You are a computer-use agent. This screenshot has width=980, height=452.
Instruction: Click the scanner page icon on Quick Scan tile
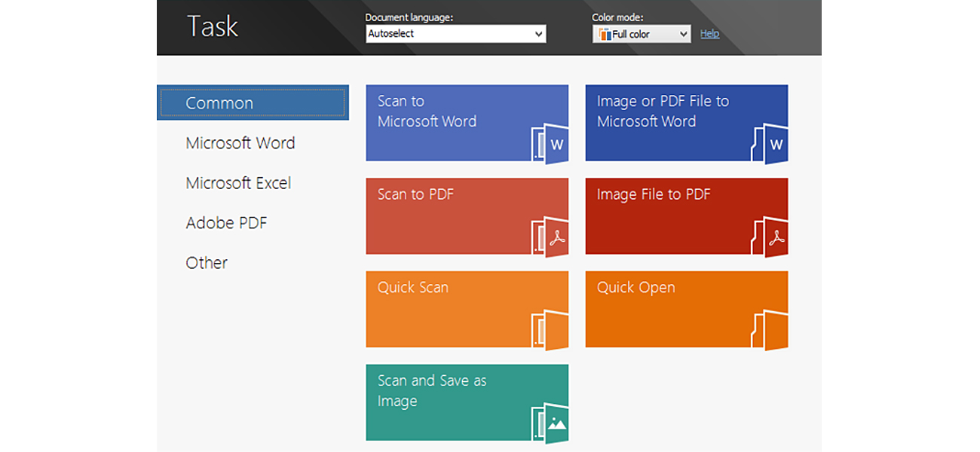pyautogui.click(x=549, y=330)
